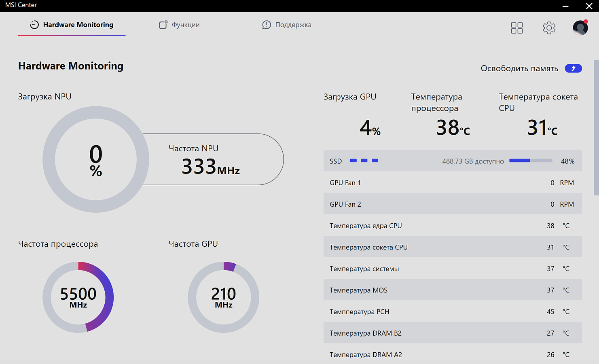This screenshot has height=364, width=599.
Task: Select the SSD row label
Action: click(x=336, y=161)
